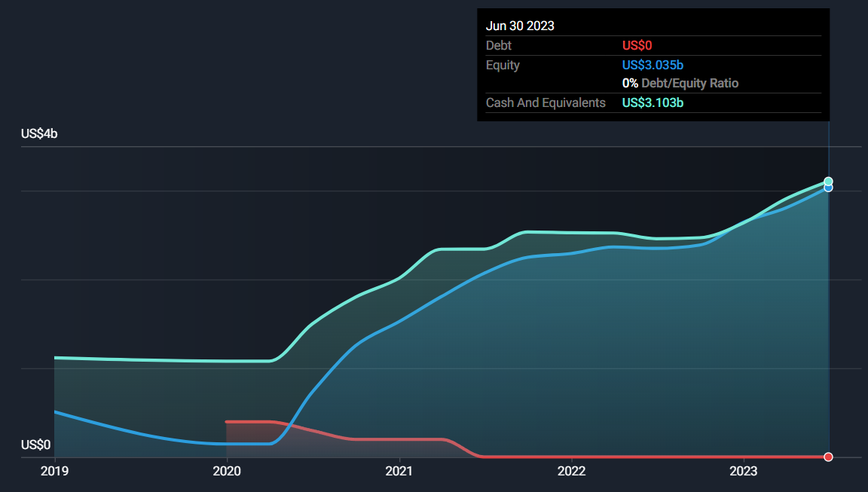Click the 2019 x-axis label
868x492 pixels.
tap(54, 471)
